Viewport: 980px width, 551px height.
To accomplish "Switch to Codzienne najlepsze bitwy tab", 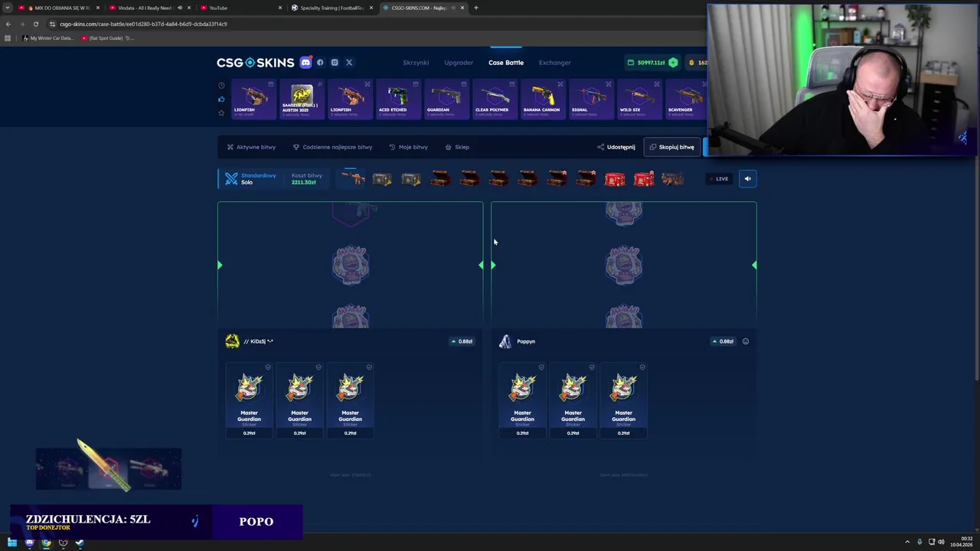I will [332, 147].
